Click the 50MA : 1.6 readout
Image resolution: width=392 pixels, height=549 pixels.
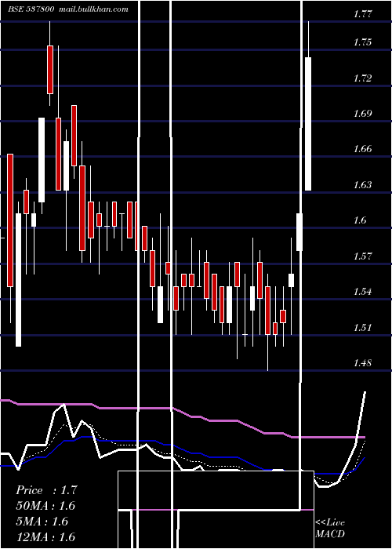point(45,506)
